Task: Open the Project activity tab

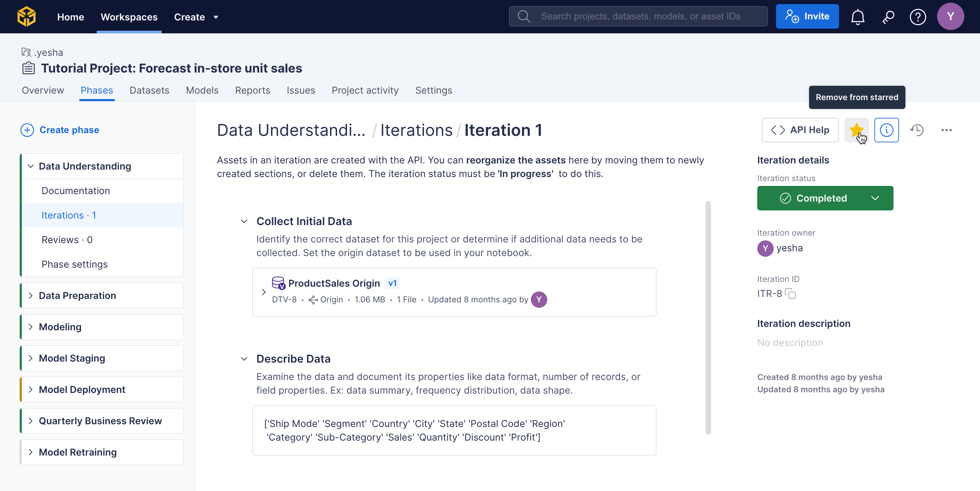Action: (x=365, y=91)
